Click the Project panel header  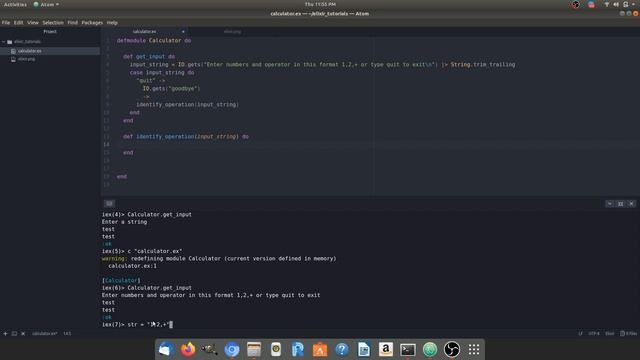pos(50,31)
